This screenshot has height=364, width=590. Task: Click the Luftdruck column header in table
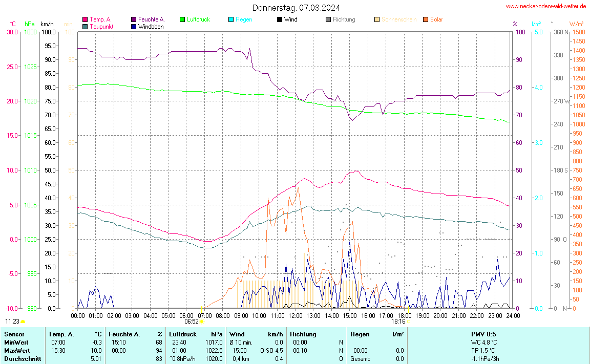[183, 334]
